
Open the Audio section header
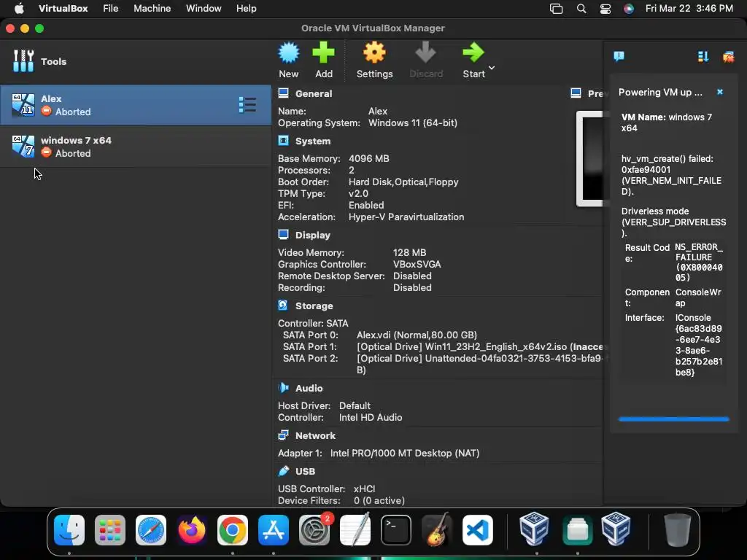[309, 389]
